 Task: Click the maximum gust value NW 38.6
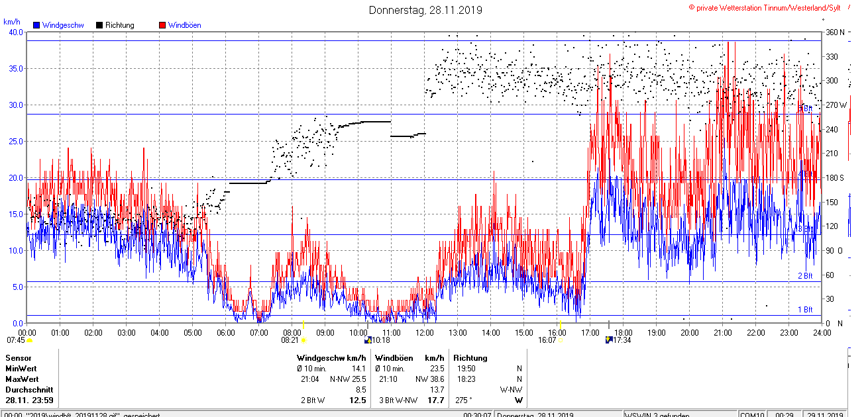pos(430,379)
